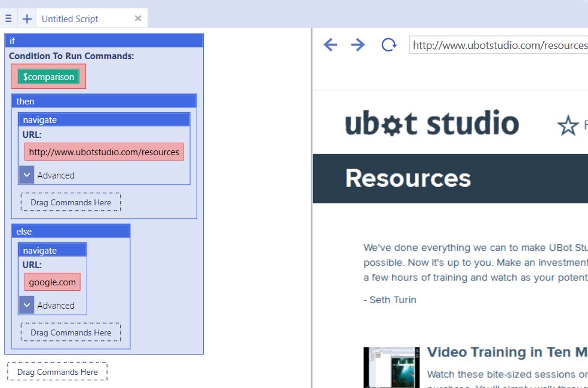The height and width of the screenshot is (388, 588).
Task: Open the video training thumbnail
Action: (391, 367)
